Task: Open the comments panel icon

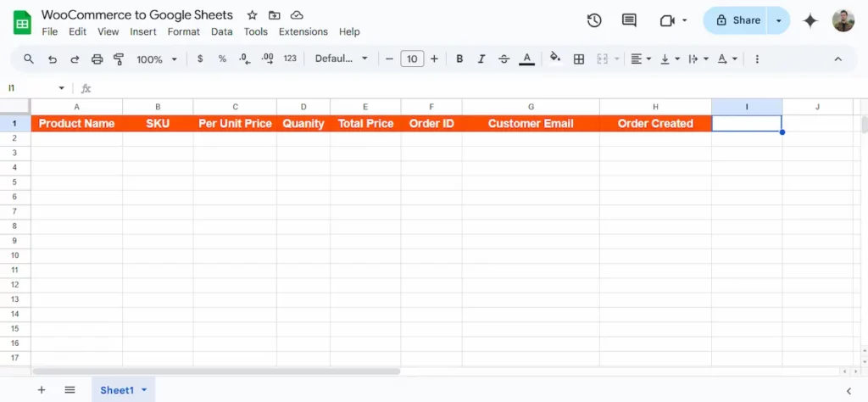Action: [x=629, y=20]
